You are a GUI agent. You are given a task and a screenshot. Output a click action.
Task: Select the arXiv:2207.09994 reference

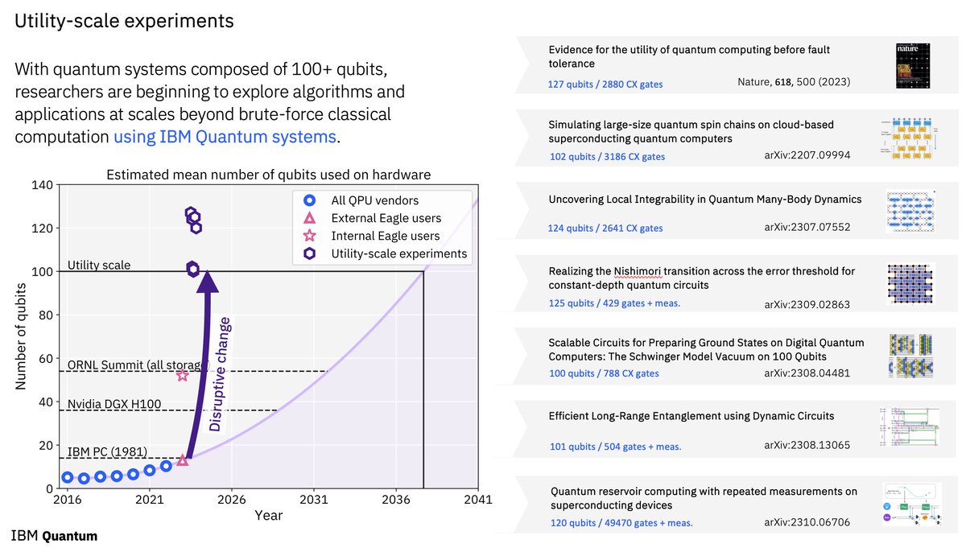(x=807, y=154)
